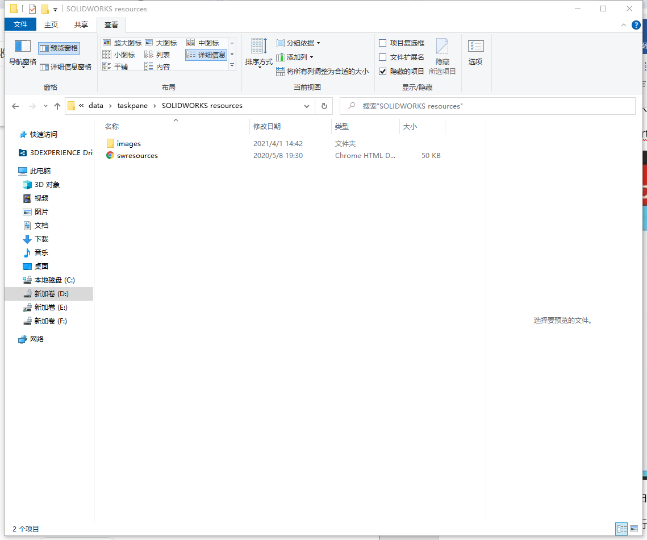Open Sort by (排序方式) menu
Screen dimensions: 647x540
[259, 52]
